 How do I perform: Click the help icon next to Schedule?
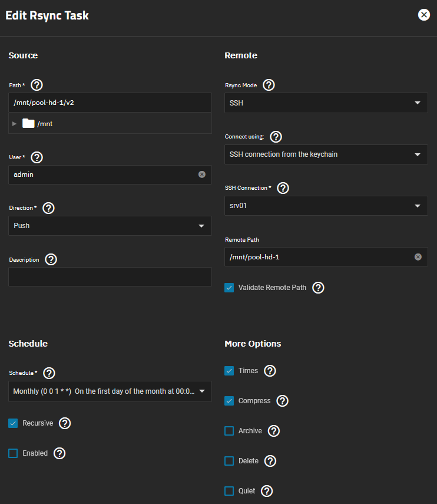[x=49, y=373]
